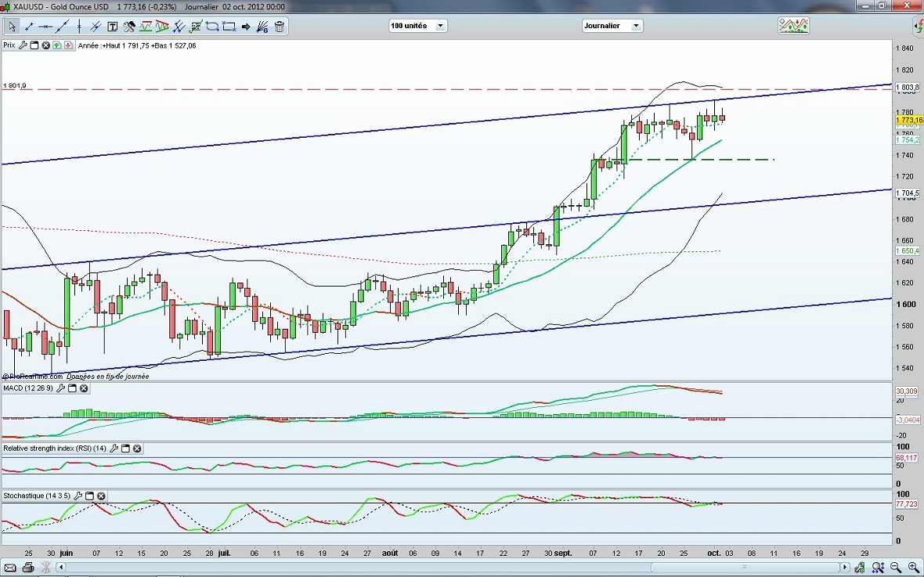Click the Prix panel label
Screen dimensions: 924x577
(9, 45)
